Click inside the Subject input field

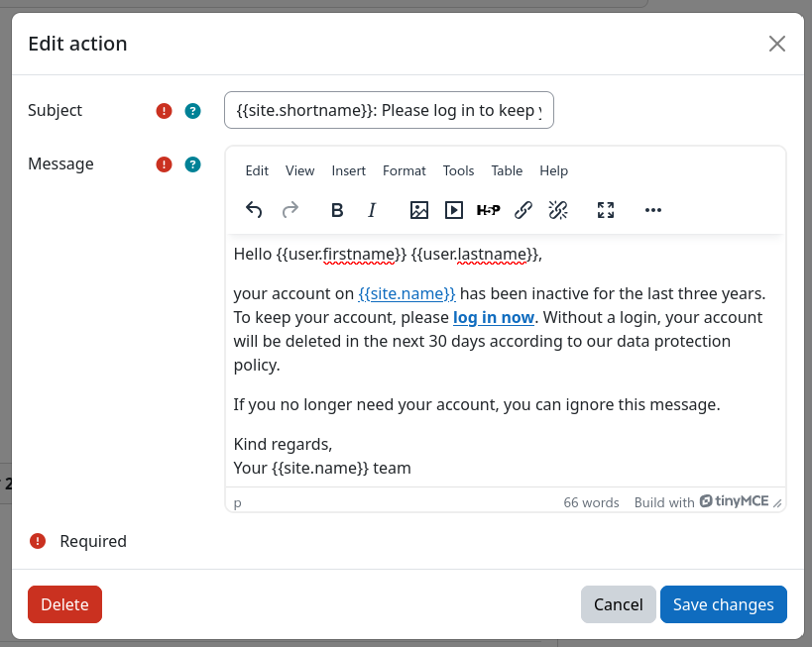[389, 110]
